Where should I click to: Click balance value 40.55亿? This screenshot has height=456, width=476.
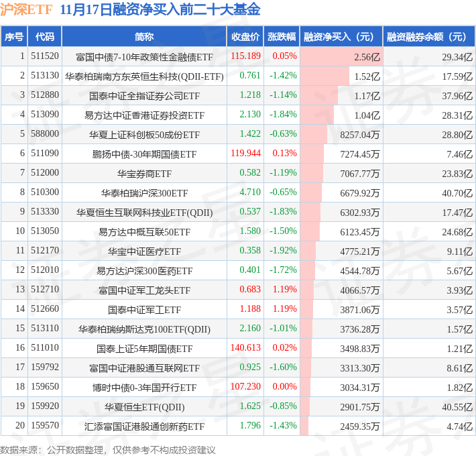pos(457,407)
